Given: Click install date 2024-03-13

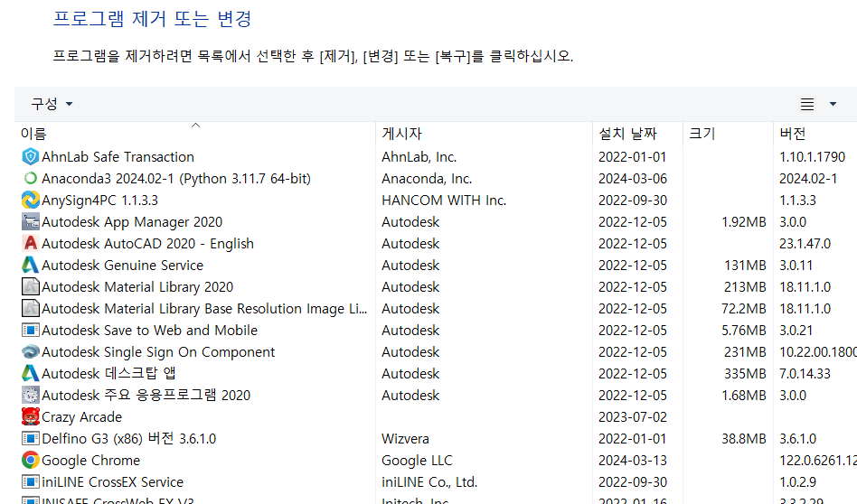Looking at the screenshot, I should tap(633, 461).
